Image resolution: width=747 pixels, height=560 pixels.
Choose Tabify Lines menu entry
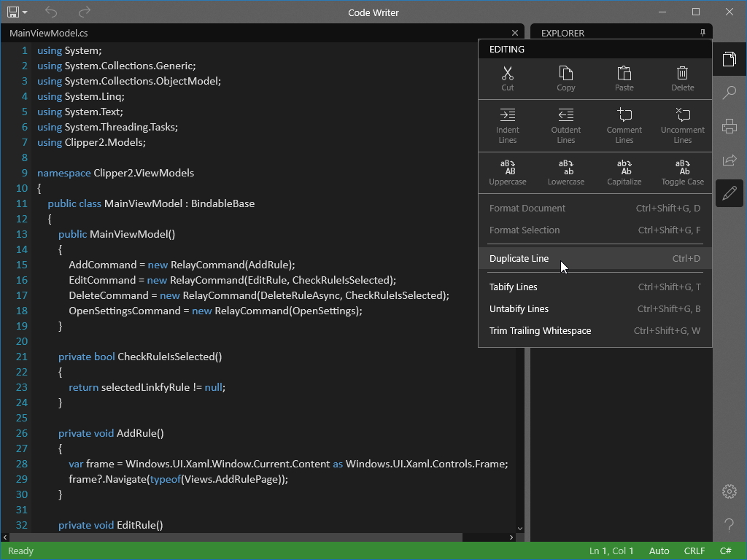tap(595, 287)
